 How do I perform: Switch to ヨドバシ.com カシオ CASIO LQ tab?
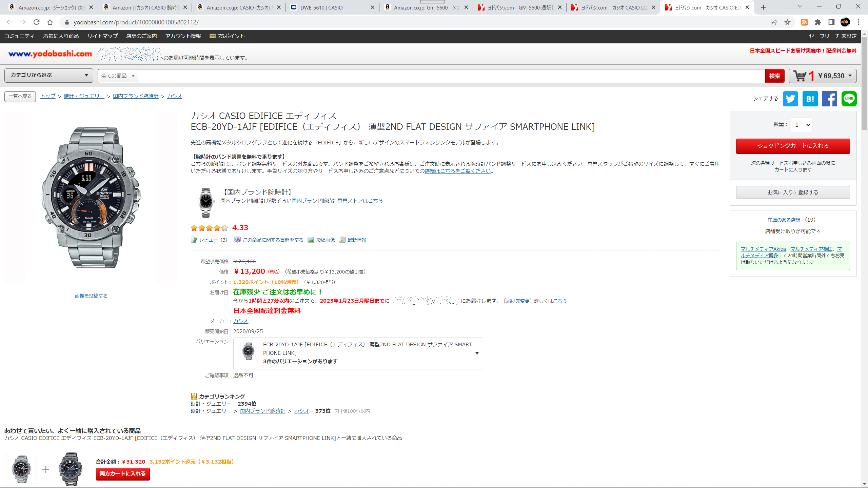coord(613,7)
